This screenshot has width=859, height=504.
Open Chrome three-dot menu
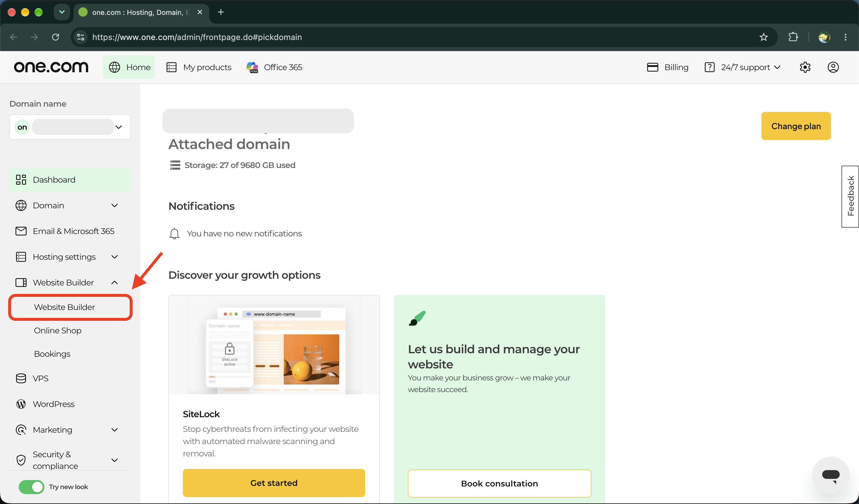(845, 37)
